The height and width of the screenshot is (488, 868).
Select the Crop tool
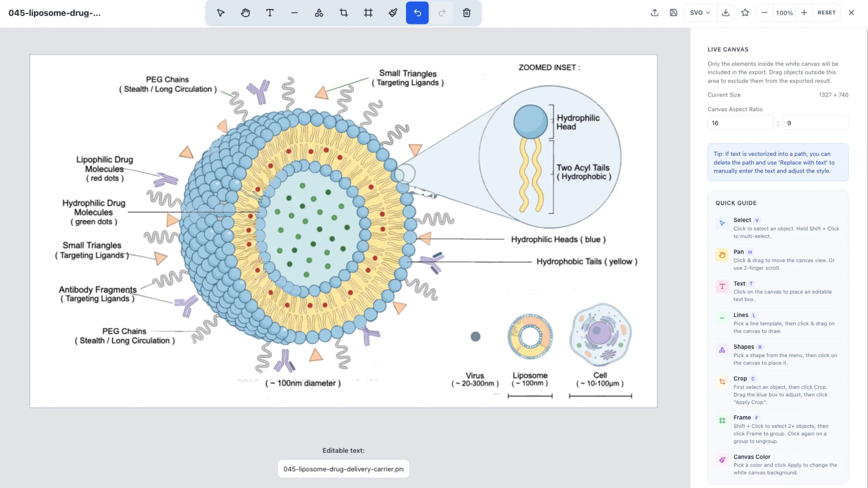click(x=344, y=13)
